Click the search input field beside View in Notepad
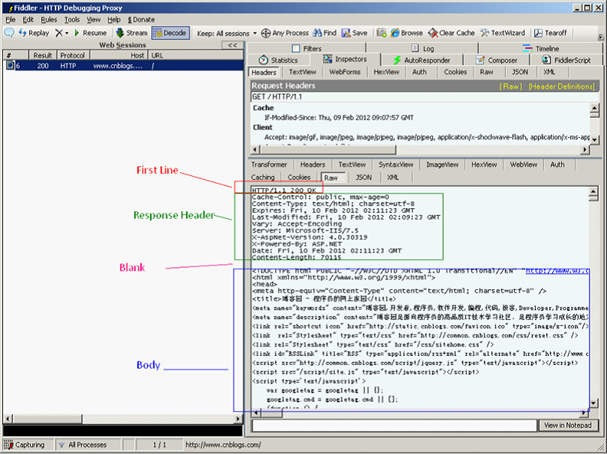Screen dimensions: 607x454 pos(394,425)
